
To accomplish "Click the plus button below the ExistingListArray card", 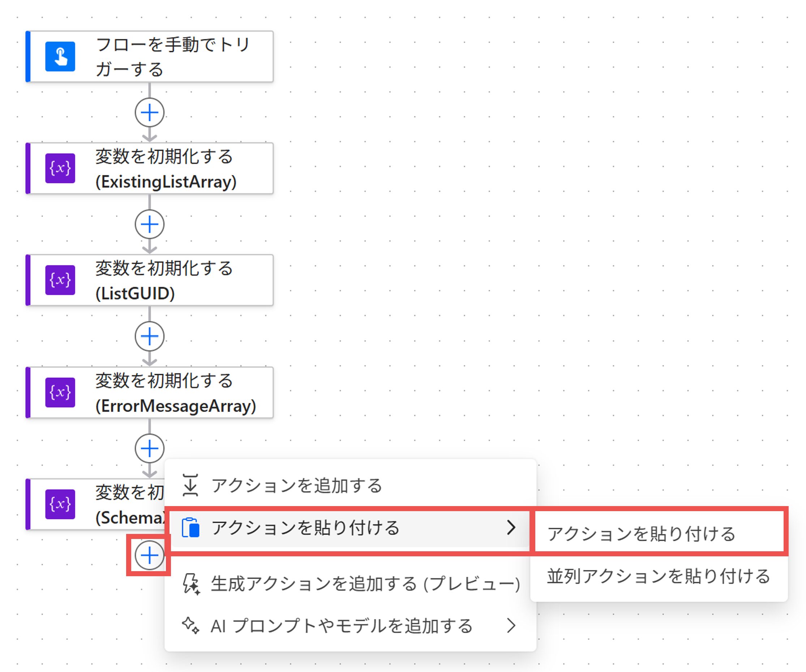I will coord(150,224).
